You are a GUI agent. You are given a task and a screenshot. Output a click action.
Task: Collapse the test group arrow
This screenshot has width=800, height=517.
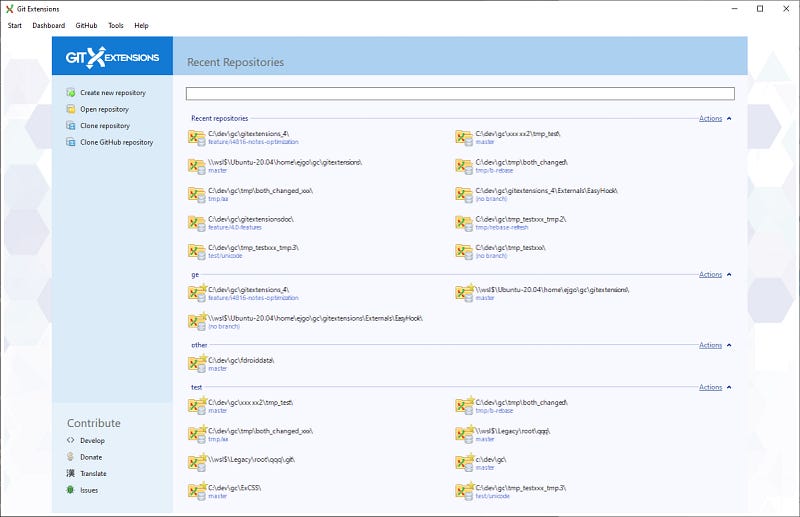729,387
